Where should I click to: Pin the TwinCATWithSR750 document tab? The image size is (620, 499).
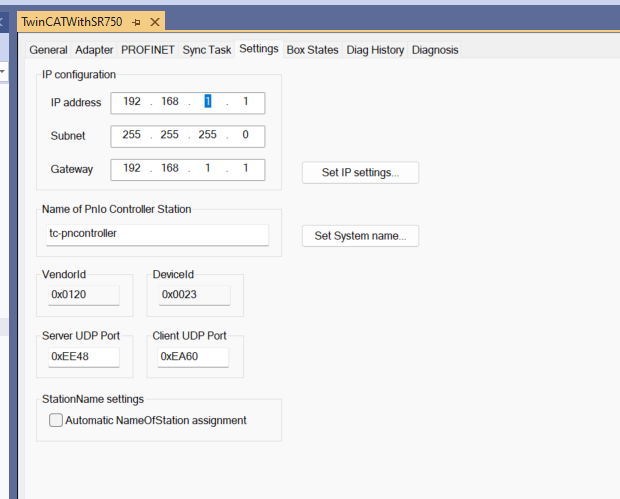point(136,22)
